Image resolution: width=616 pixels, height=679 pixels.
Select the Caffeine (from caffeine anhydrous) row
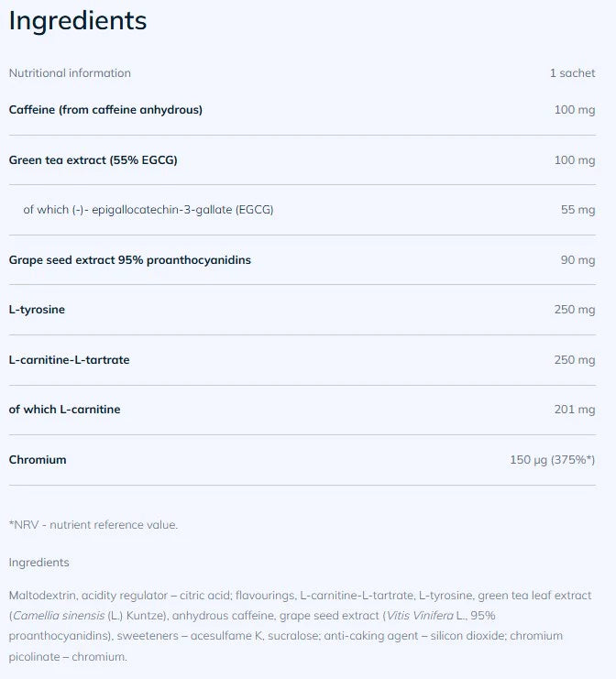(x=105, y=110)
